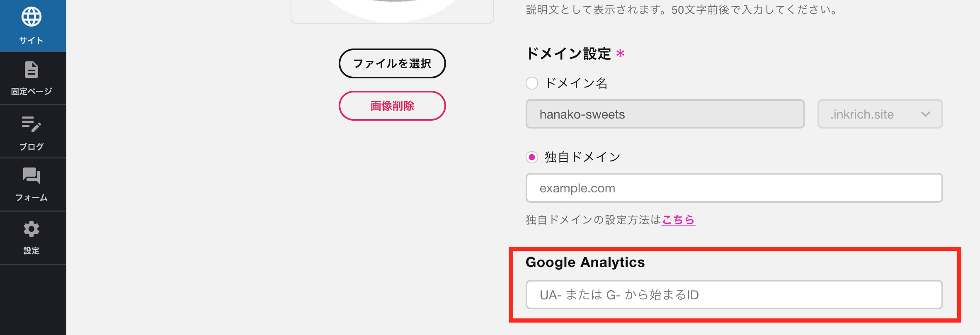Click the 固定ページ sidebar label
The image size is (980, 335).
(x=32, y=91)
